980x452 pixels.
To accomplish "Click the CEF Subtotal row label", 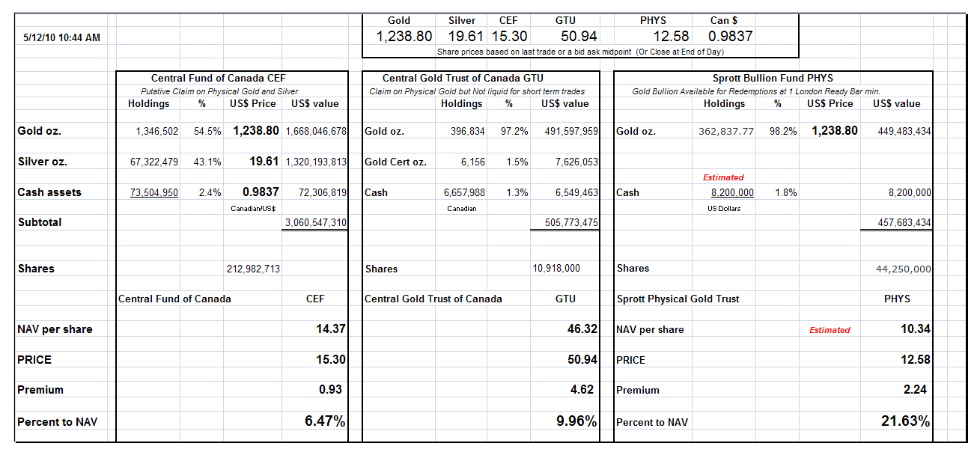I will [40, 222].
